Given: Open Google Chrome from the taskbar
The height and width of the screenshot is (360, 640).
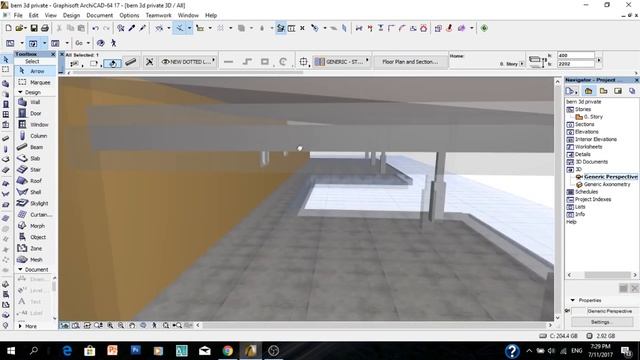Looking at the screenshot, I should click(228, 351).
